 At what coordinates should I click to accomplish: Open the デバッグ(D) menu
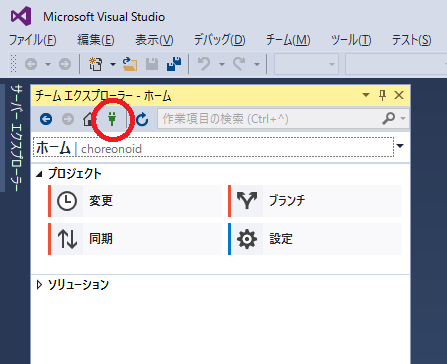[219, 40]
